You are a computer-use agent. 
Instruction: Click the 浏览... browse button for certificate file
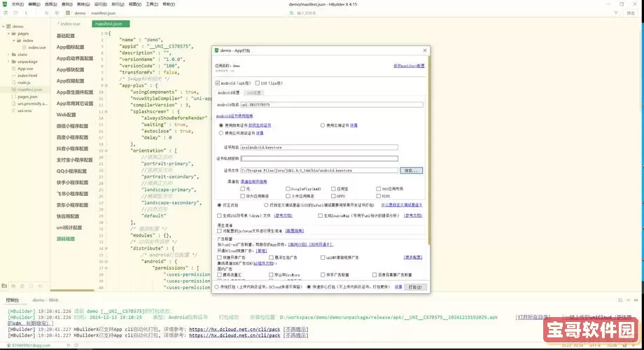(411, 171)
